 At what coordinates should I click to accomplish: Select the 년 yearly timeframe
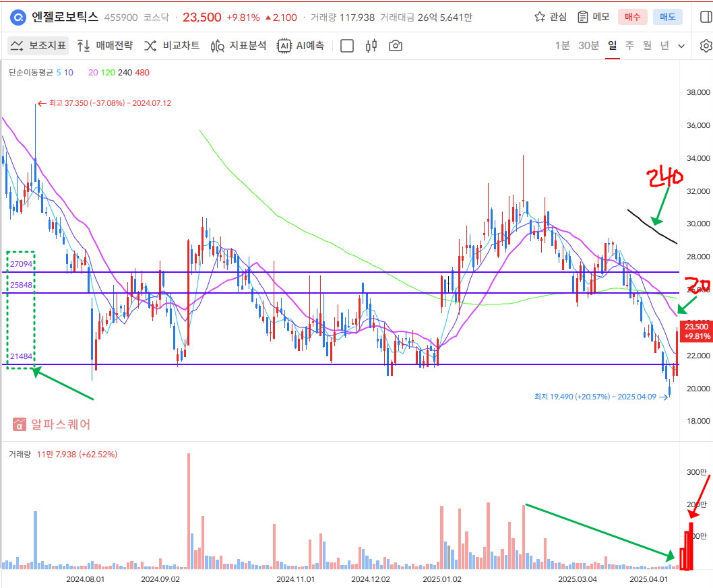tap(664, 45)
